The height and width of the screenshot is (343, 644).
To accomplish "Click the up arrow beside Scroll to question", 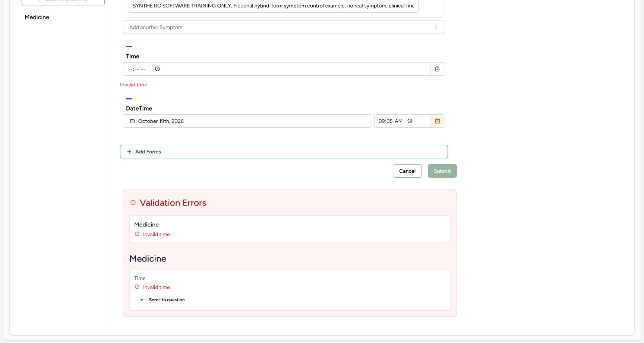I will (142, 300).
